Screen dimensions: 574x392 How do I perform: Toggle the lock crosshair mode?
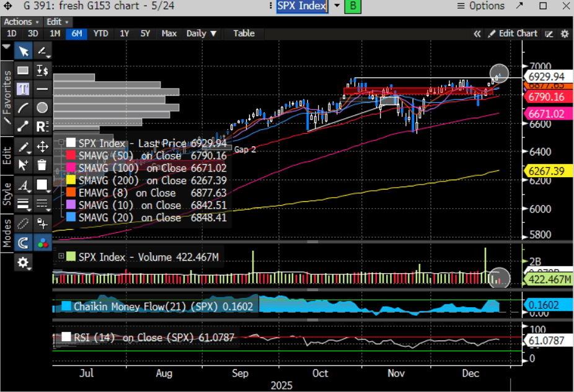click(x=43, y=223)
